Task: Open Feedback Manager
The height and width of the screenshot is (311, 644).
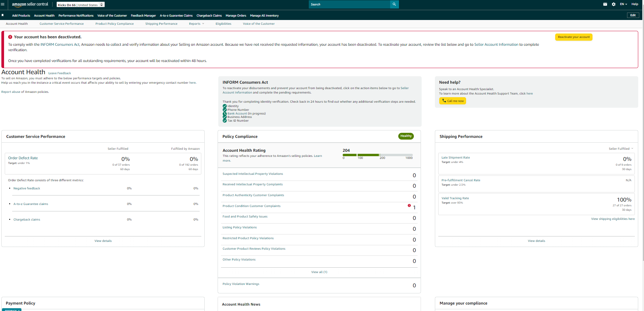Action: [x=143, y=16]
